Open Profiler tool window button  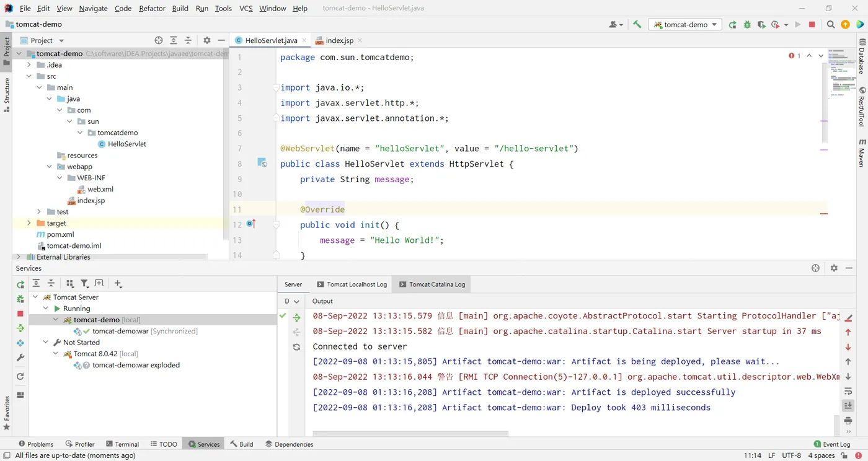click(x=79, y=444)
